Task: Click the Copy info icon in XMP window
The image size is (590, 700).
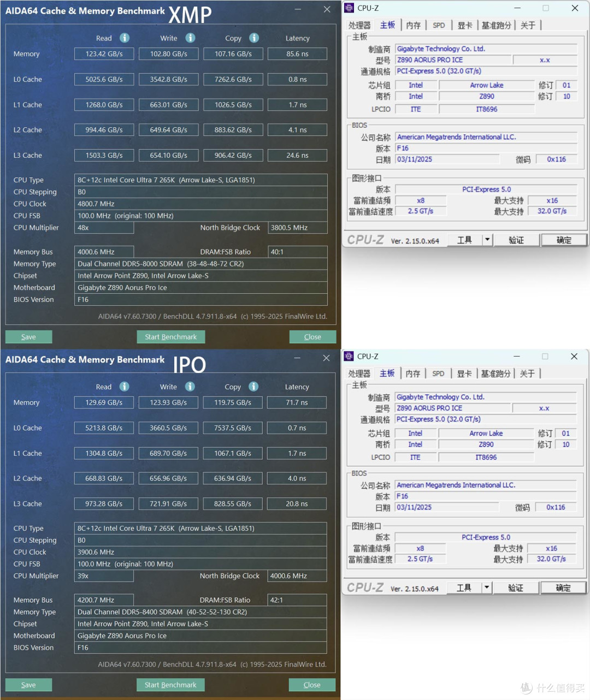Action: (x=254, y=38)
